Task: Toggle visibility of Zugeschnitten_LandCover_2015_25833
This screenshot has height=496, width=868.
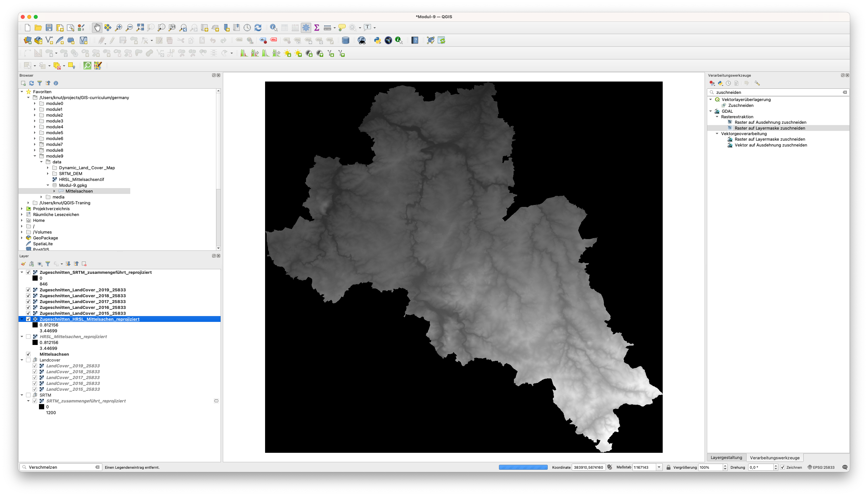Action: pyautogui.click(x=28, y=313)
